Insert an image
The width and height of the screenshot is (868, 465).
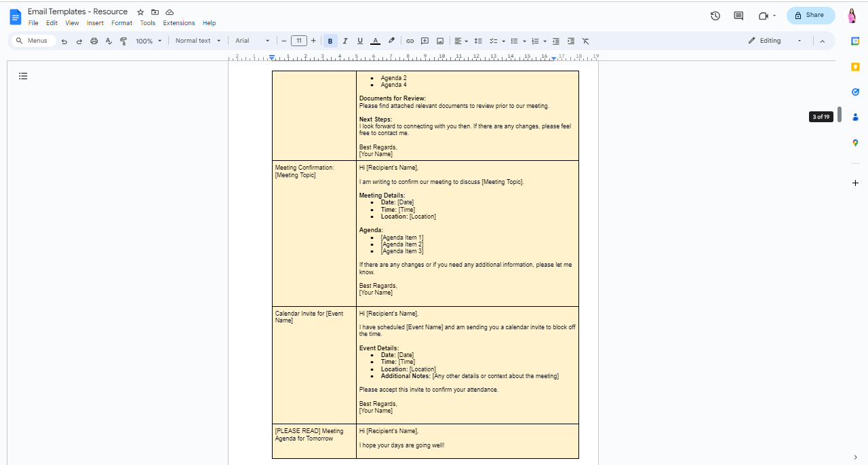pyautogui.click(x=440, y=41)
